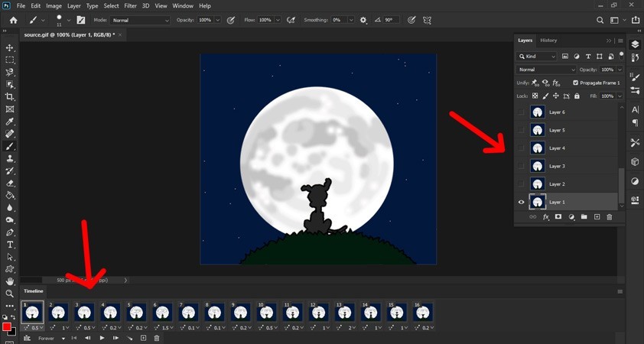Open the Forever looping options dropdown

click(x=52, y=338)
